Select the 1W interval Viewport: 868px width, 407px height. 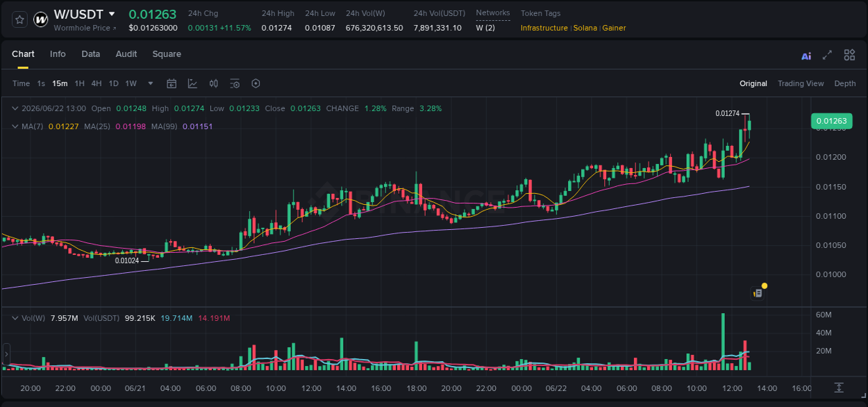[131, 83]
